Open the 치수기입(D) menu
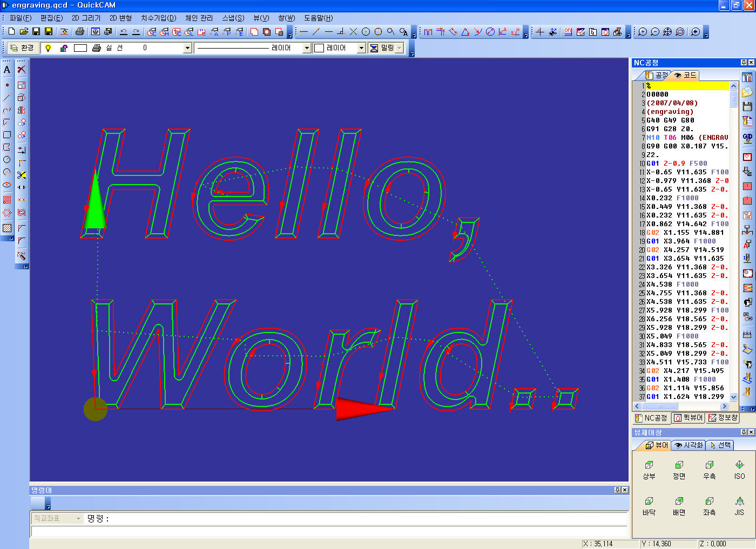The image size is (756, 549). 158,18
